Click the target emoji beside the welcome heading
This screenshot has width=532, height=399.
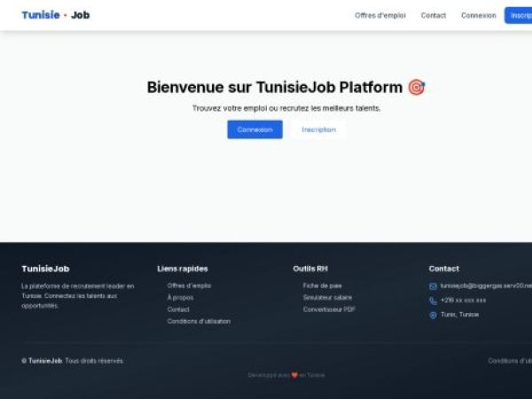[x=417, y=88]
